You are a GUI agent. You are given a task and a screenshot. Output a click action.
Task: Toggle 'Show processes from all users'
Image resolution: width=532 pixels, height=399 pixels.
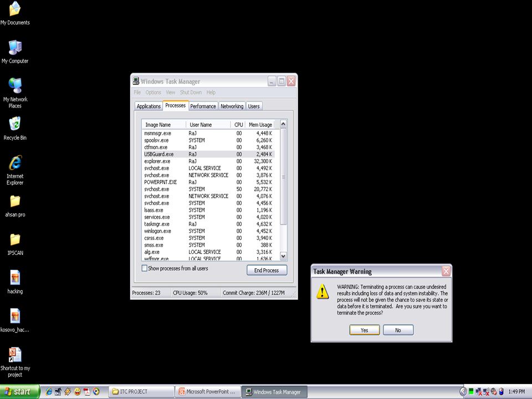145,268
